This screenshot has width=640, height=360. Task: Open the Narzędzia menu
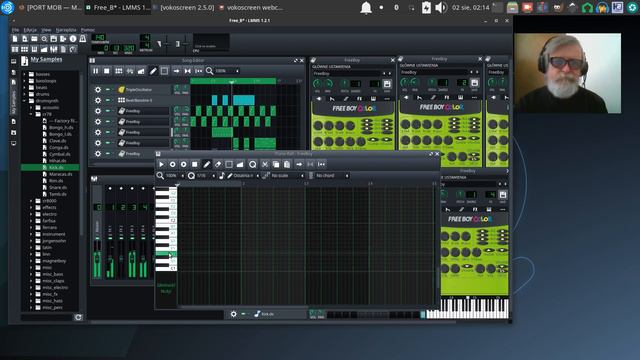pyautogui.click(x=66, y=30)
